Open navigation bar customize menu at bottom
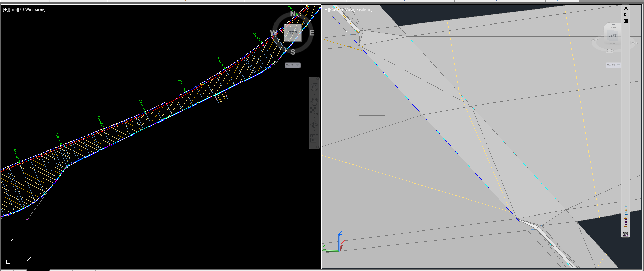The height and width of the screenshot is (271, 644). pyautogui.click(x=318, y=147)
